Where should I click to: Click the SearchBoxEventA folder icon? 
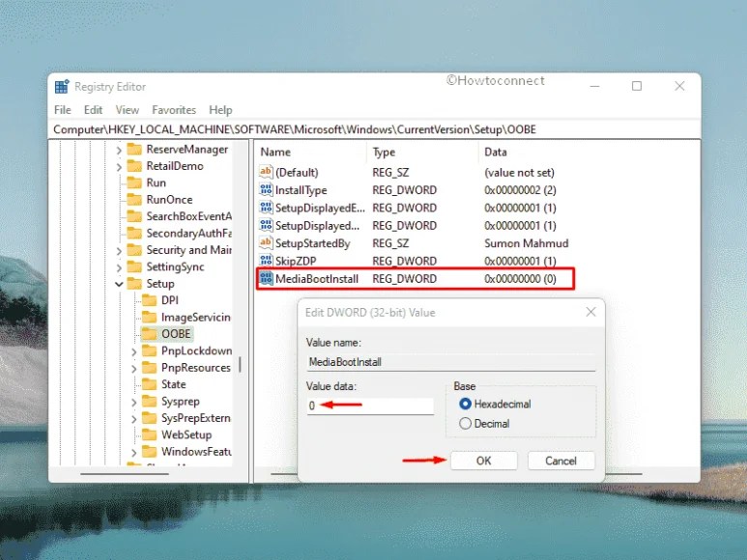134,216
